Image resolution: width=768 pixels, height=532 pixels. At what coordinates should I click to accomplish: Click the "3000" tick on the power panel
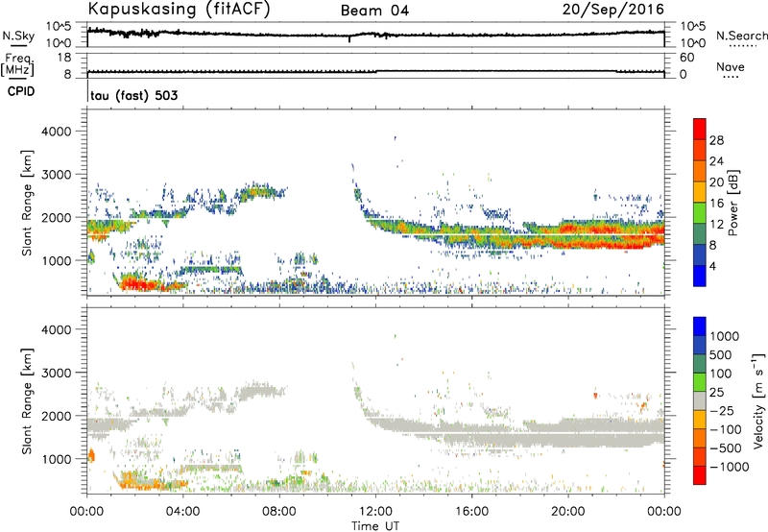click(56, 175)
